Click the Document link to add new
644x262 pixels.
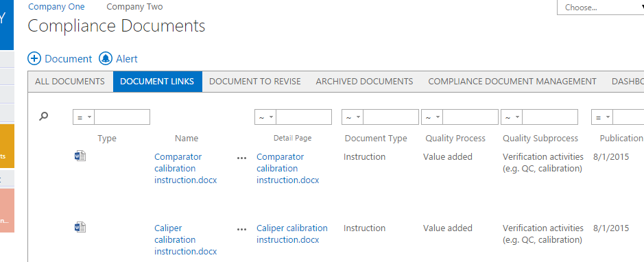[68, 59]
